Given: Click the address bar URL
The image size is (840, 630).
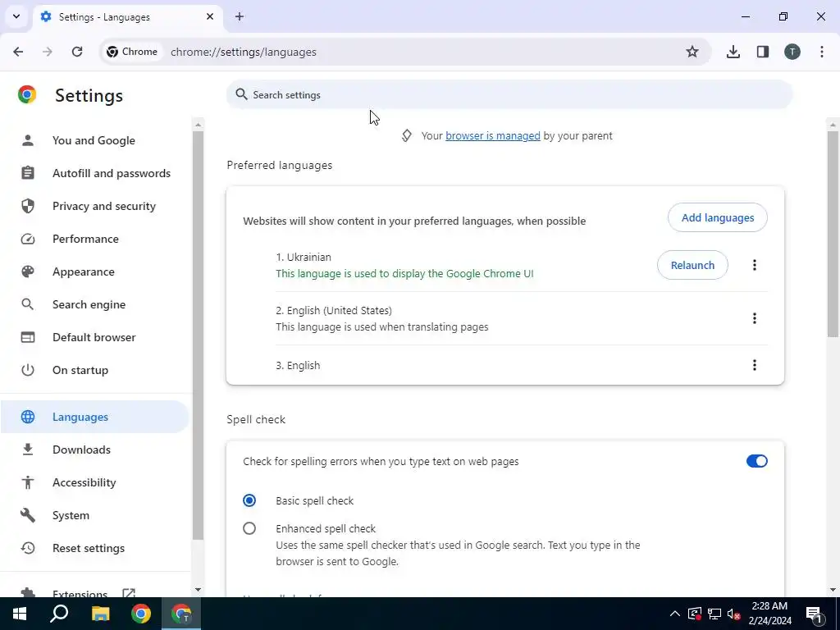Looking at the screenshot, I should point(243,52).
